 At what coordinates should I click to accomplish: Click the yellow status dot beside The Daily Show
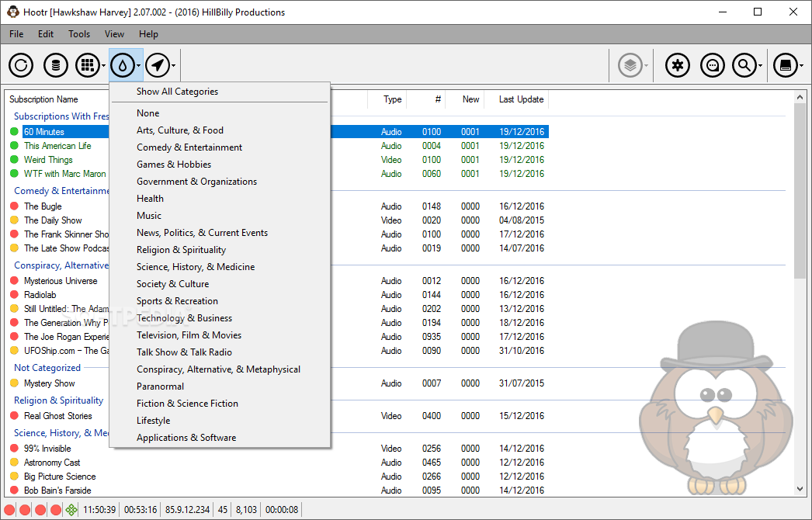pos(14,220)
